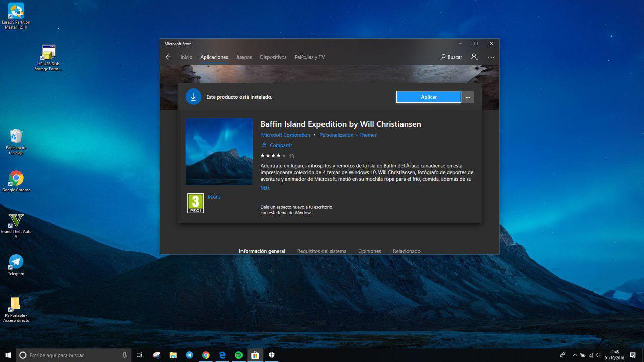Image resolution: width=644 pixels, height=362 pixels.
Task: Click the download arrow circle icon
Action: pyautogui.click(x=193, y=97)
